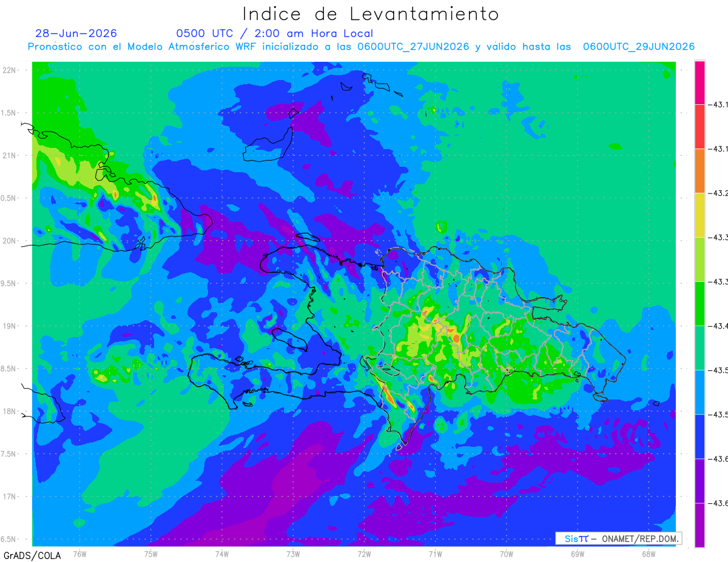Click the 72W longitude label
This screenshot has height=562, width=728.
pyautogui.click(x=364, y=554)
